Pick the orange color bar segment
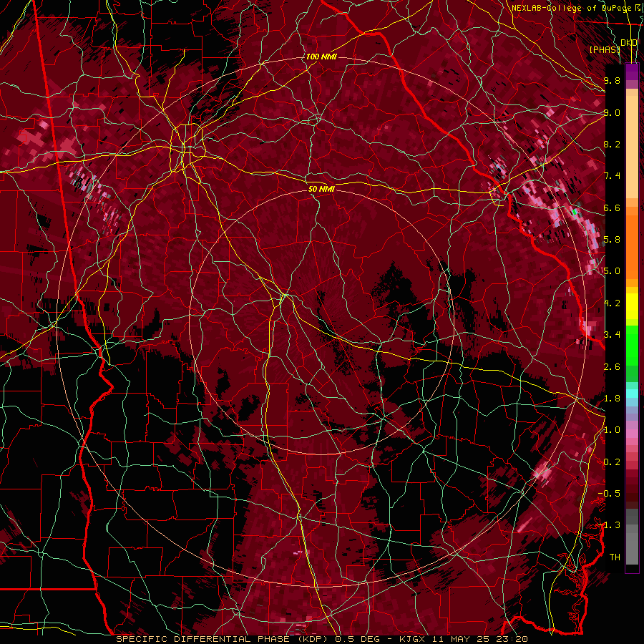 (632, 246)
